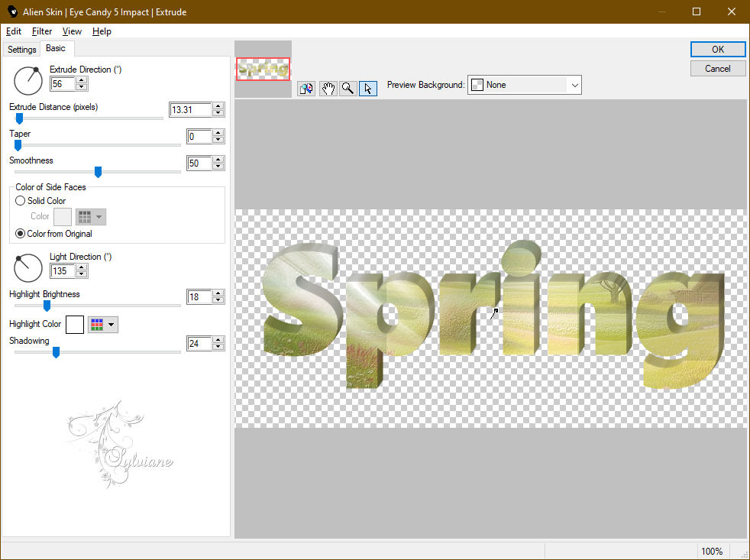Image resolution: width=750 pixels, height=560 pixels.
Task: Increase Light Direction with up arrow
Action: [x=82, y=267]
